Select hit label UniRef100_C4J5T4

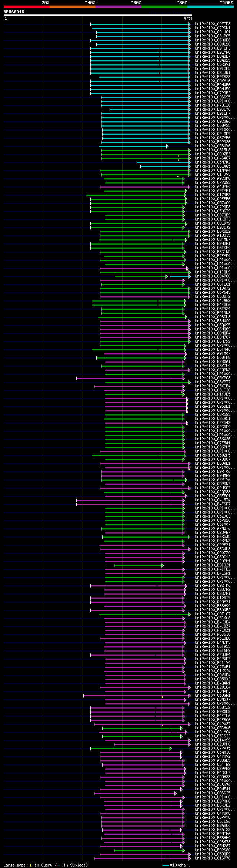point(213,500)
